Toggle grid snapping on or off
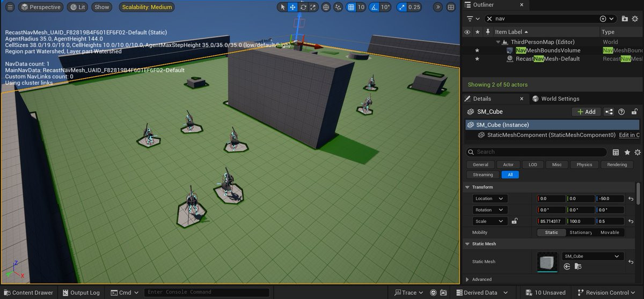 pos(351,7)
